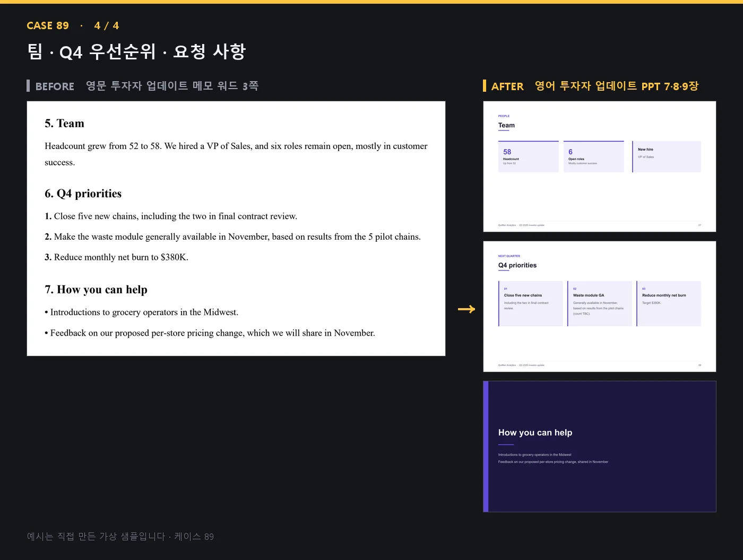Click the "Q4 priorities" title on the second slide
Viewport: 743px width, 560px height.
click(x=517, y=266)
